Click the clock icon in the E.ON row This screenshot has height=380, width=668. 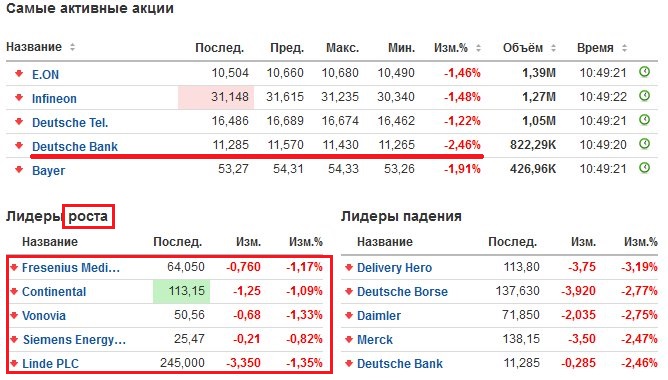(x=645, y=72)
